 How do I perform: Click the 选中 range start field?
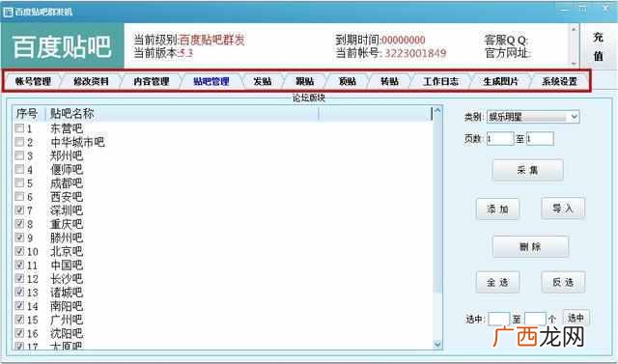pyautogui.click(x=498, y=319)
